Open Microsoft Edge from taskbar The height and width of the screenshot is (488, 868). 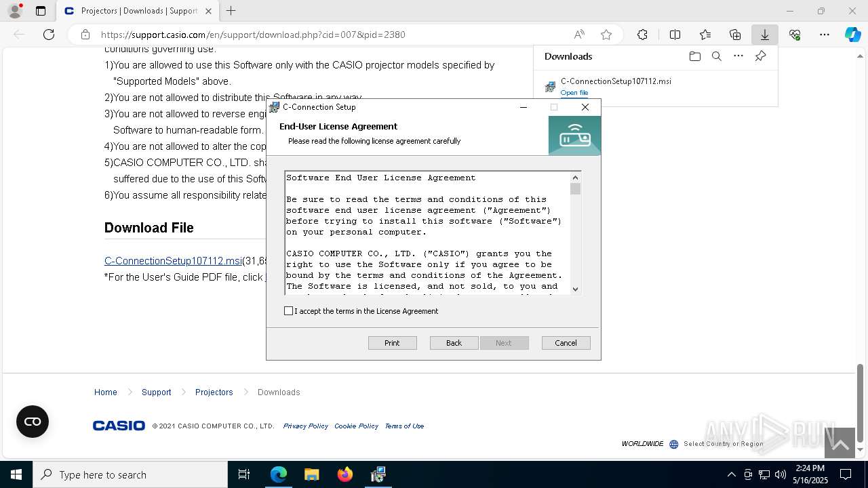279,474
